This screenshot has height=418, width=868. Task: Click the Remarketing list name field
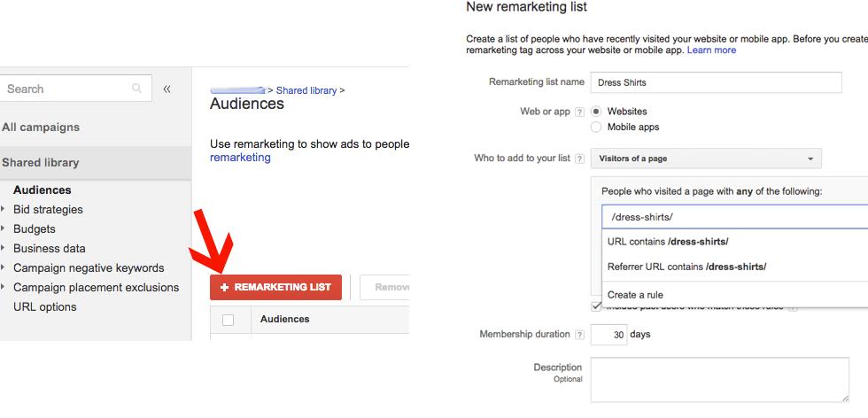click(716, 82)
